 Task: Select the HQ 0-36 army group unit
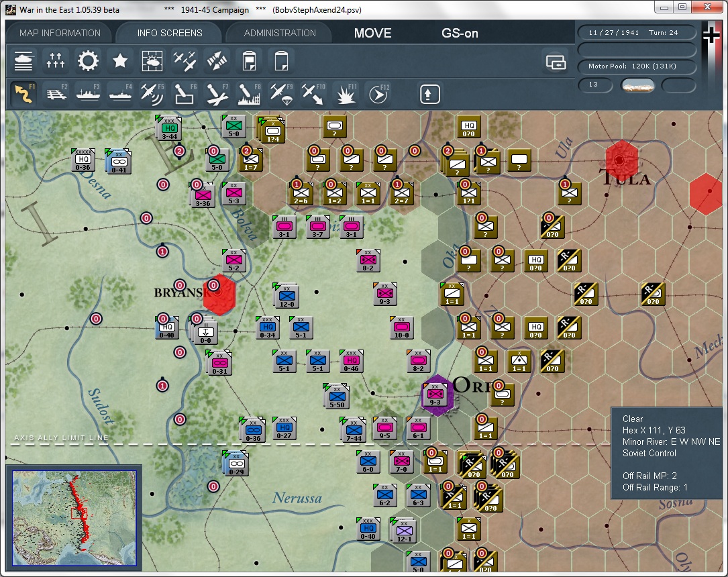click(x=84, y=160)
